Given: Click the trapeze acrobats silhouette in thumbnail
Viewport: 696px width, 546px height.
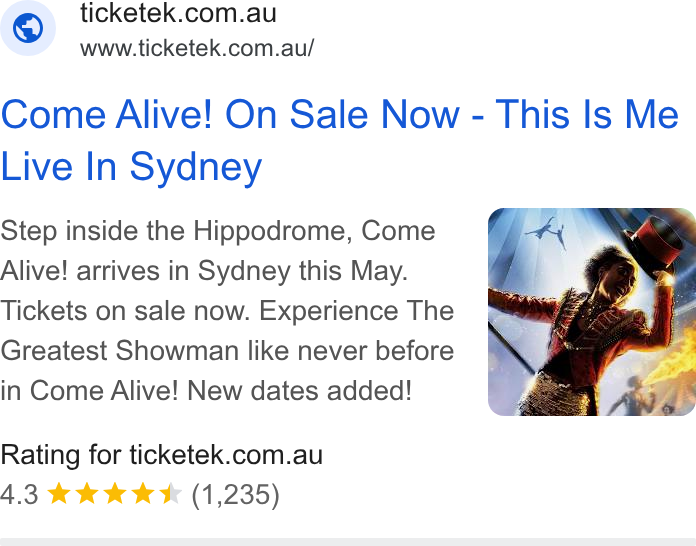Looking at the screenshot, I should (547, 232).
